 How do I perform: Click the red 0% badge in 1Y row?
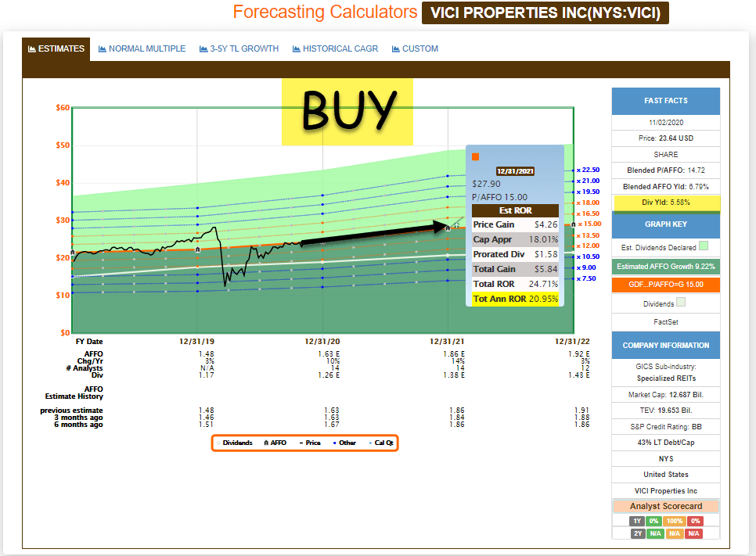coord(695,521)
